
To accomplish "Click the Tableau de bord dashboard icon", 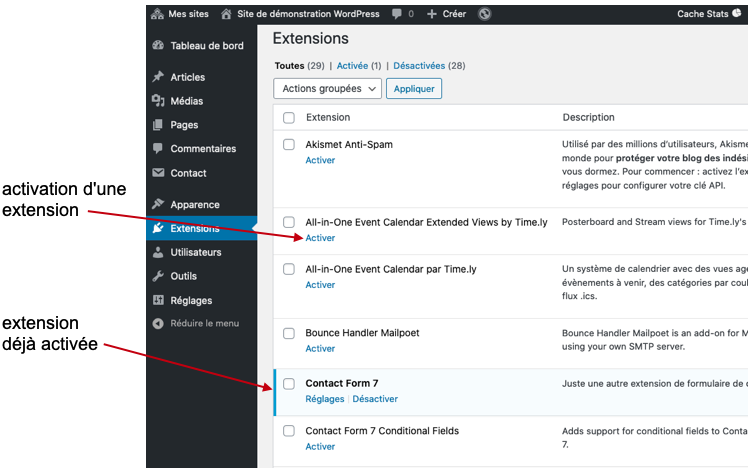I will pyautogui.click(x=158, y=46).
